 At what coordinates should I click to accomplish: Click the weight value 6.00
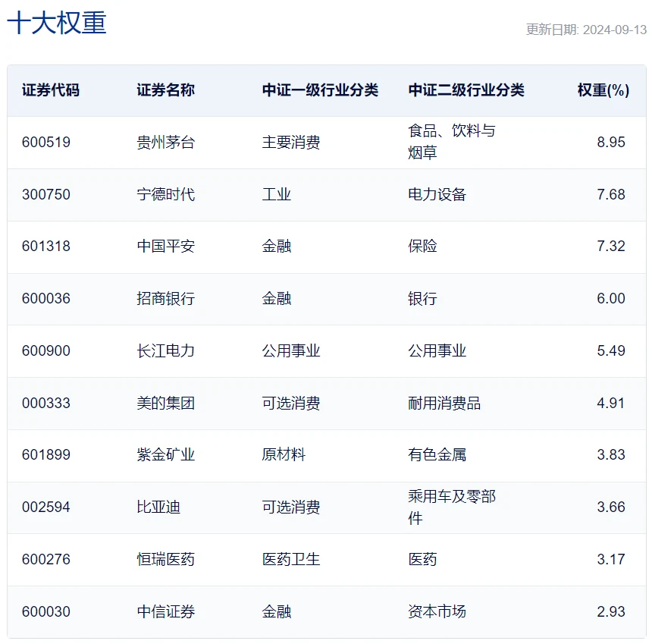611,299
